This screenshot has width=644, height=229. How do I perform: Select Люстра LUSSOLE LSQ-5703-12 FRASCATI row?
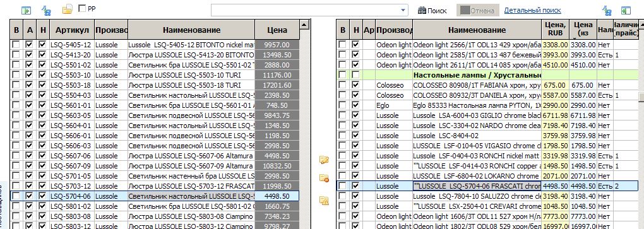pyautogui.click(x=155, y=186)
